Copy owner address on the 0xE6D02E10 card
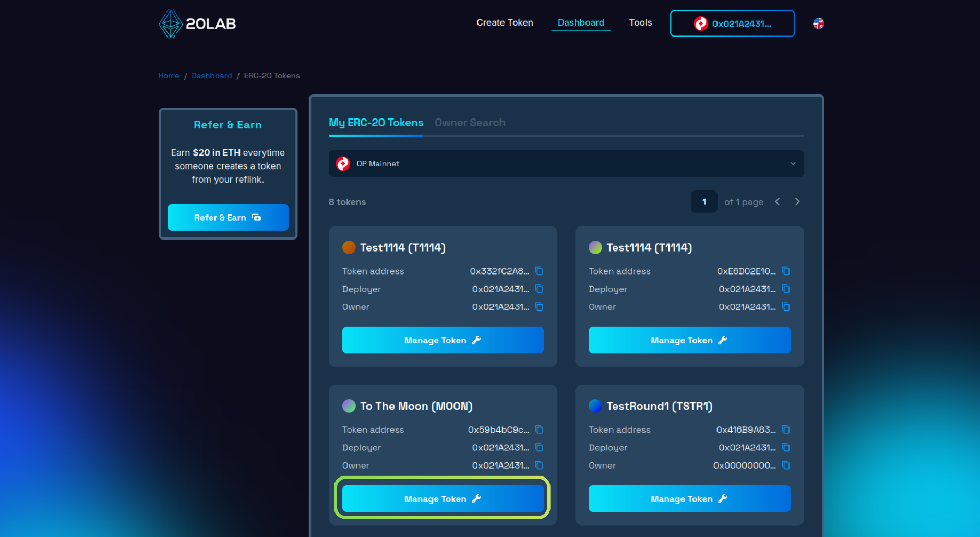 (786, 307)
